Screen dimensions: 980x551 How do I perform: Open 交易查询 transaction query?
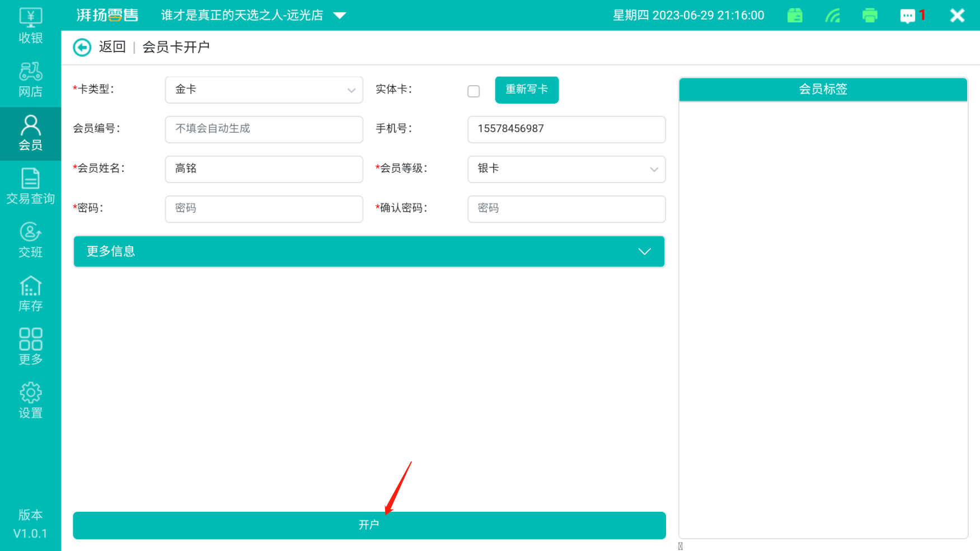pos(30,187)
